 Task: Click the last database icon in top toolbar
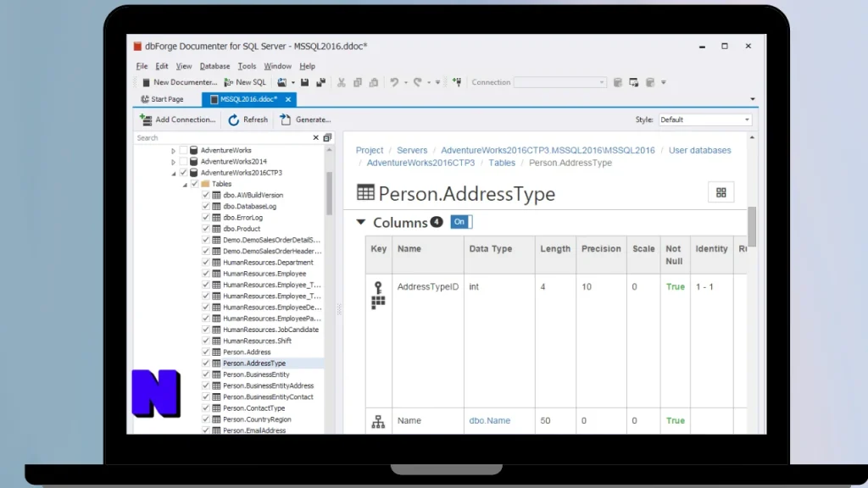(x=650, y=82)
